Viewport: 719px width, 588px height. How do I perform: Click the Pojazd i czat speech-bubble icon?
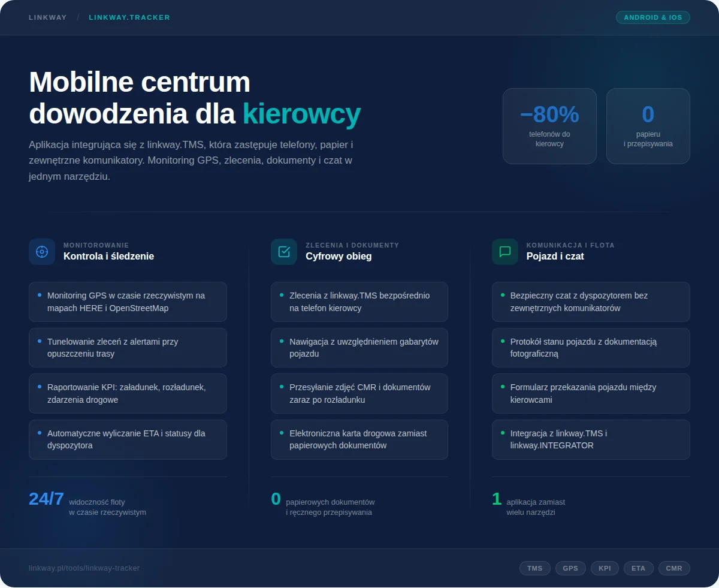[505, 252]
